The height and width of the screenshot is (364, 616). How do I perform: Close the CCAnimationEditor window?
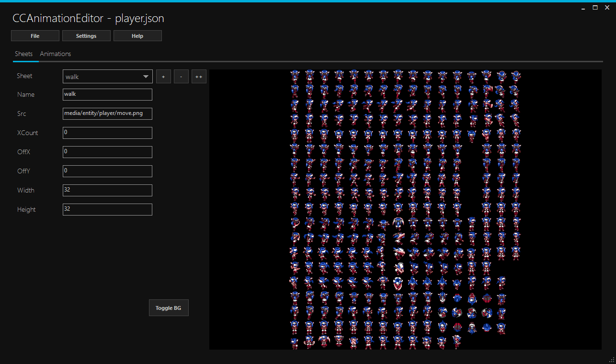click(607, 8)
